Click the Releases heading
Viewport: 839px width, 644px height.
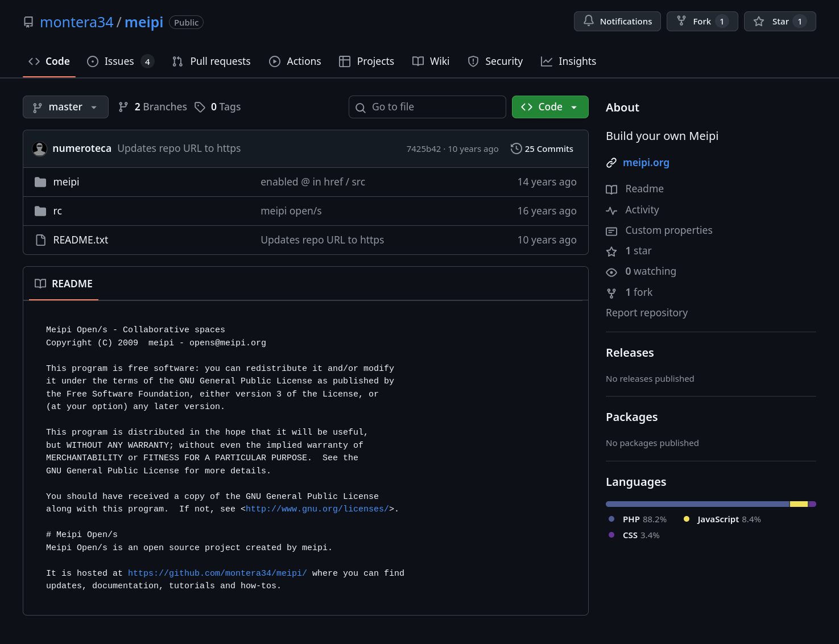pos(630,353)
